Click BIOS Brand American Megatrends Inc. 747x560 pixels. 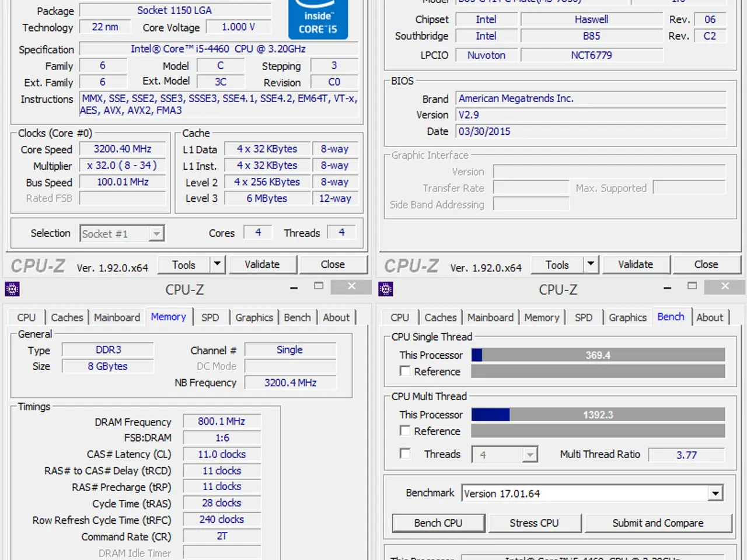(x=591, y=98)
